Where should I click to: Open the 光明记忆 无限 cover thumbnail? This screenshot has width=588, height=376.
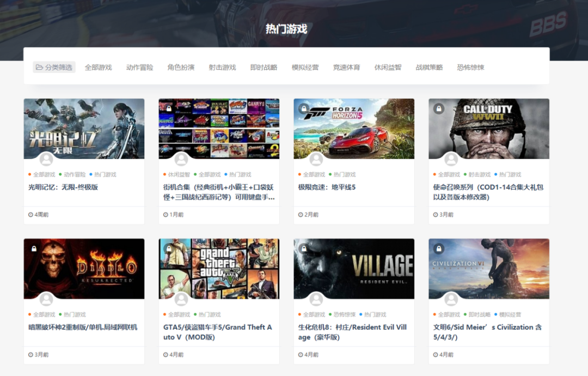coord(84,129)
